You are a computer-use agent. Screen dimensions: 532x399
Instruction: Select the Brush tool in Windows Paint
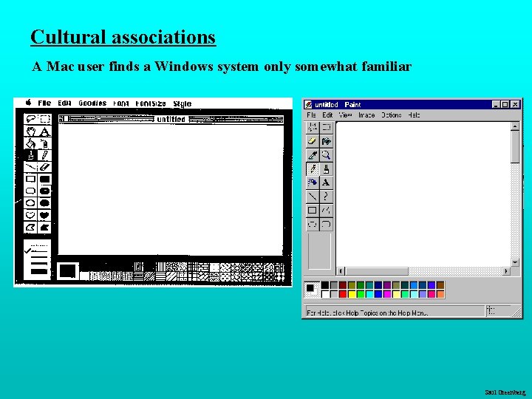click(327, 169)
